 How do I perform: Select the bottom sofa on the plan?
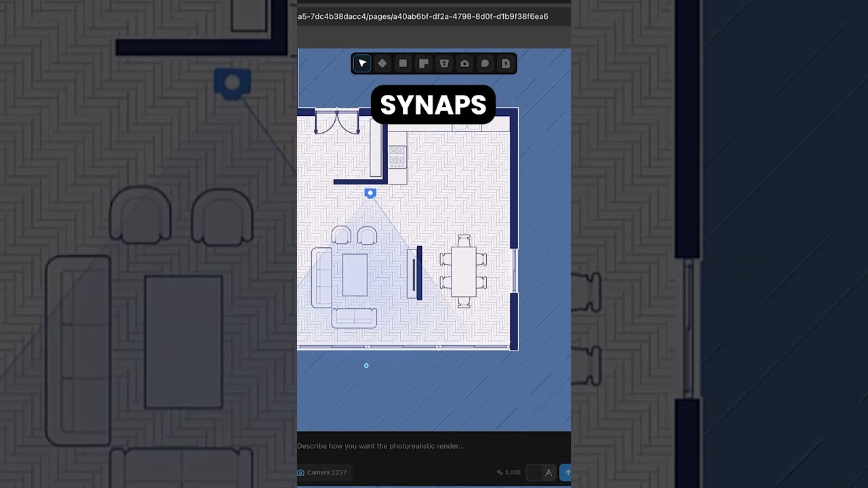(x=354, y=318)
